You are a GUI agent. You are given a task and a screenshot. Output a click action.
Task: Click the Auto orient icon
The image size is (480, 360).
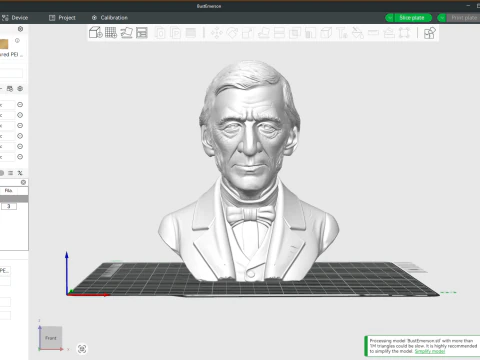pyautogui.click(x=127, y=33)
